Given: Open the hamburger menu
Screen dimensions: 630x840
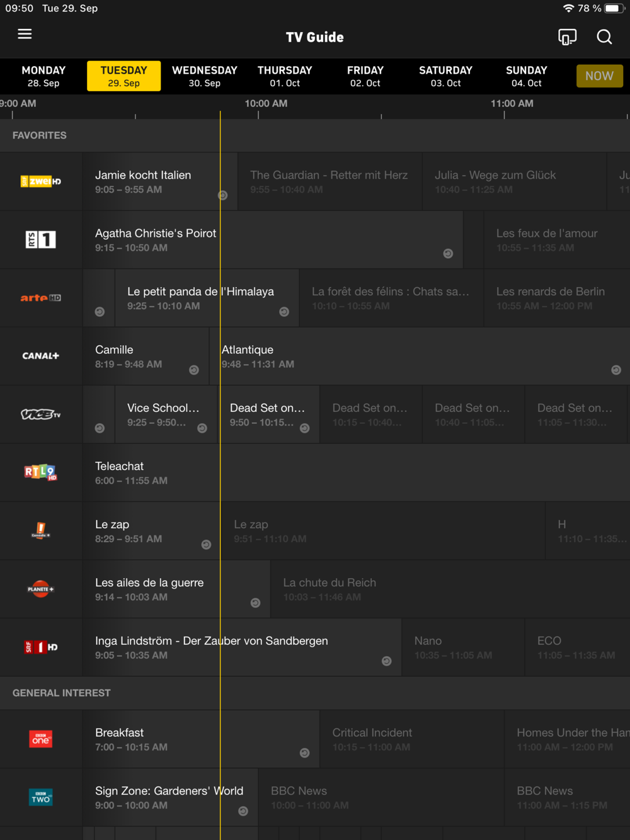Looking at the screenshot, I should point(25,34).
